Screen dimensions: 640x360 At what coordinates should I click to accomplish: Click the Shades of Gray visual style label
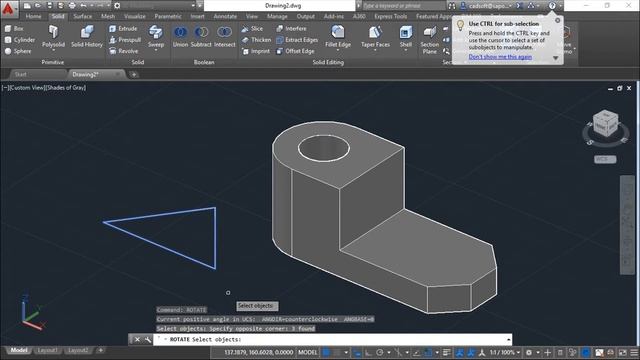click(65, 88)
